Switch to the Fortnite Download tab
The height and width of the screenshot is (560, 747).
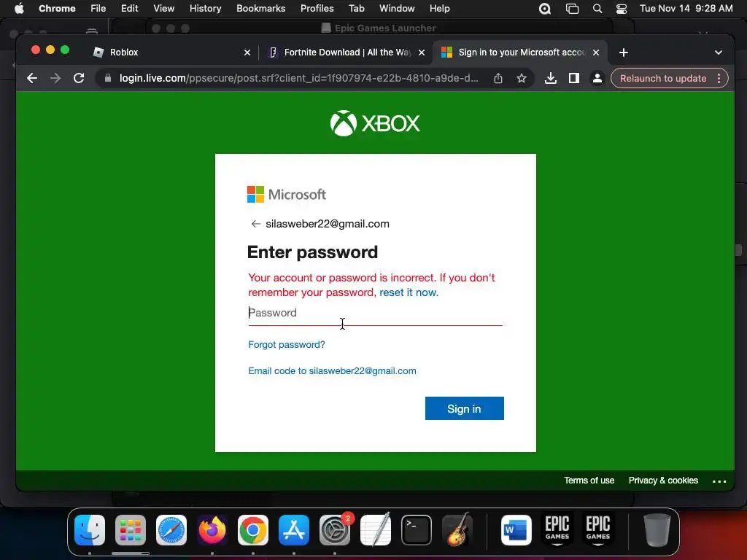click(345, 52)
